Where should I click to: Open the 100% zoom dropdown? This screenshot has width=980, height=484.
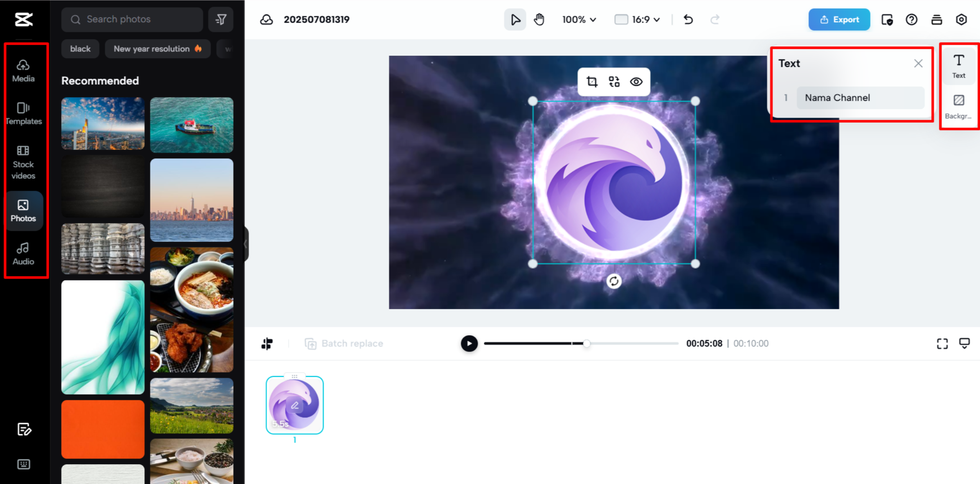tap(579, 19)
